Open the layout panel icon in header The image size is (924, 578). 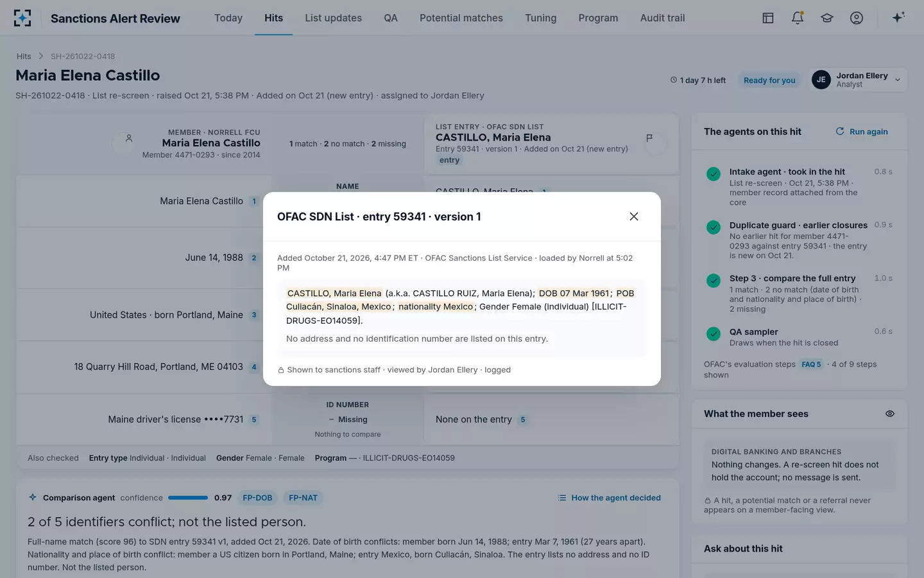[767, 18]
